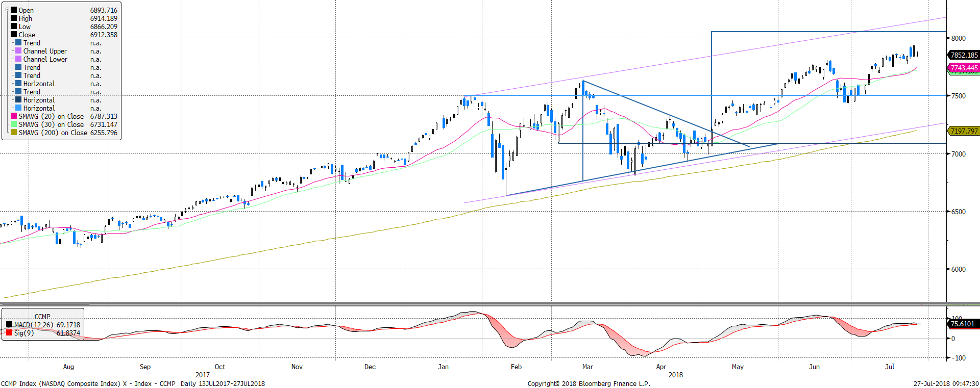Click the CCMP title in MACD legend

(42, 317)
